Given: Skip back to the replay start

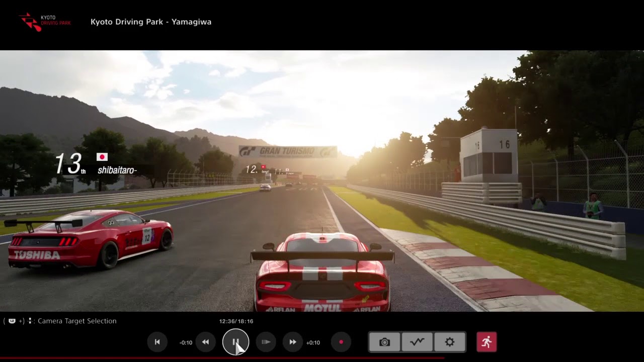Looking at the screenshot, I should click(157, 342).
